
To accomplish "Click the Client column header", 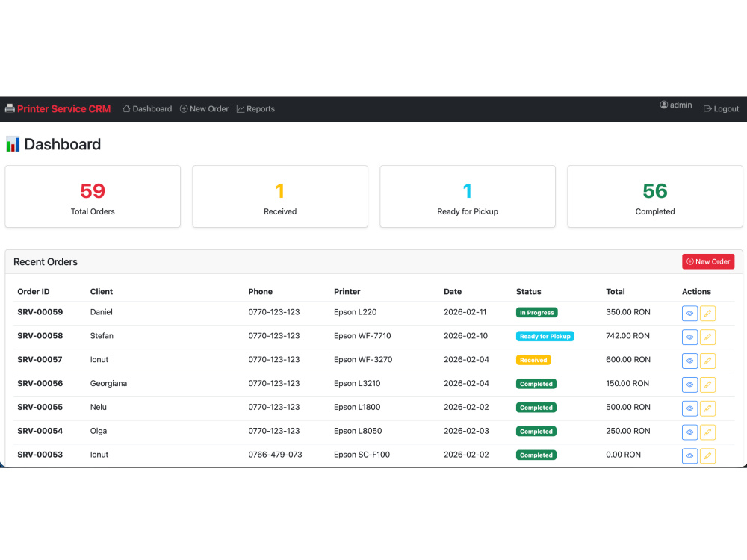I will click(102, 291).
